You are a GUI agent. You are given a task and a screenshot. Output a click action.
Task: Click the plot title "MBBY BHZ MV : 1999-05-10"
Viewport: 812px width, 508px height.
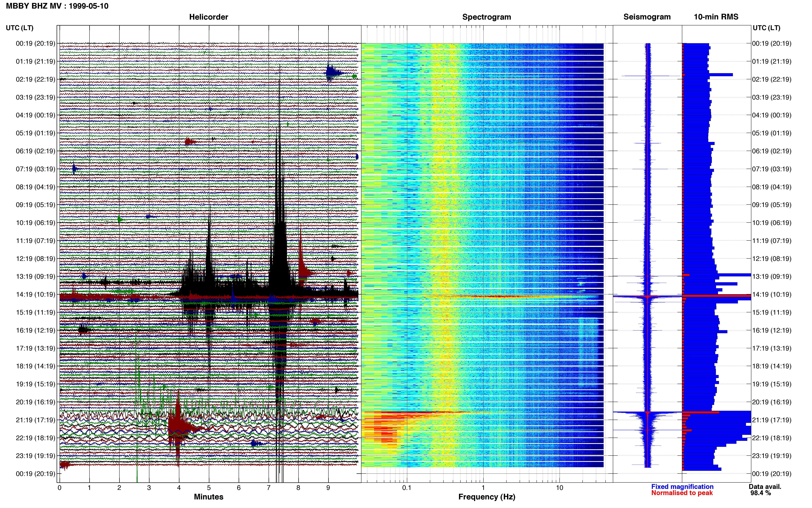57,6
